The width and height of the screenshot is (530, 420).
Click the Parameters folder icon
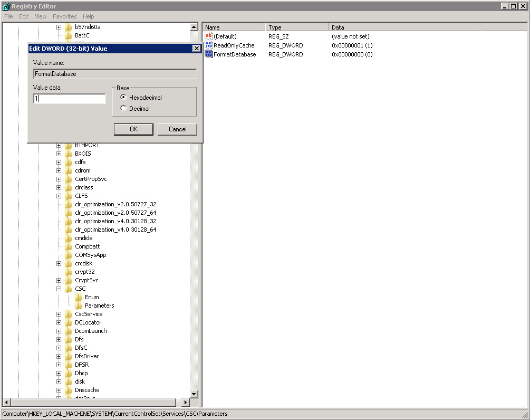79,306
